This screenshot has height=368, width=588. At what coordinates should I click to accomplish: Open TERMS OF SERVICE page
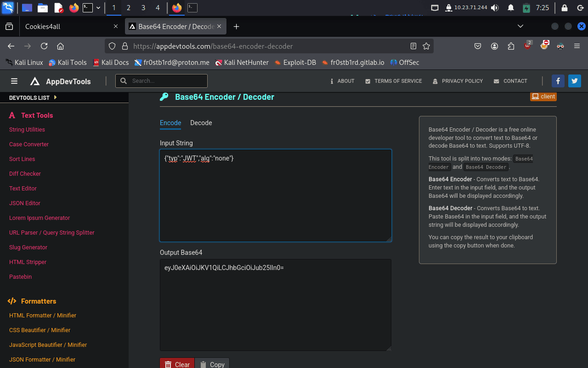pyautogui.click(x=393, y=81)
